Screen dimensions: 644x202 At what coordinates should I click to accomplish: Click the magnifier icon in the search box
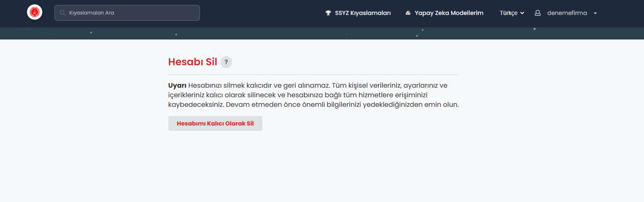point(62,13)
